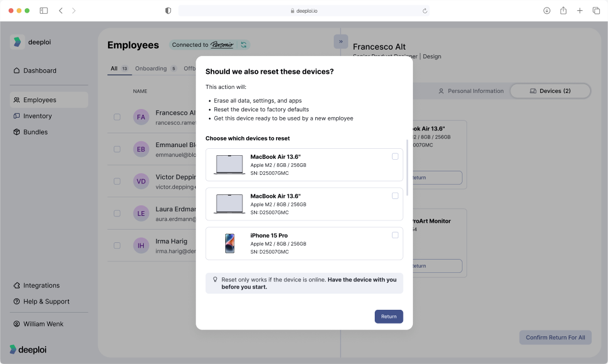
Task: Click the Francesco Alt panel heading
Action: click(379, 47)
